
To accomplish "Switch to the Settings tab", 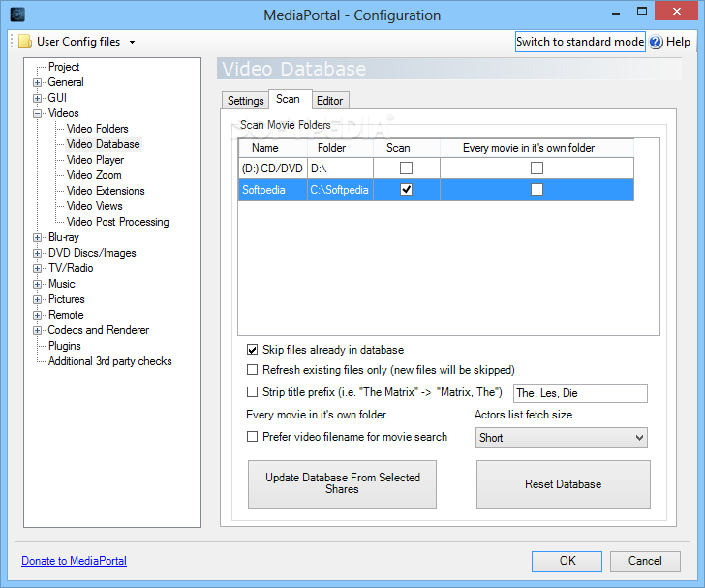I will pos(246,101).
